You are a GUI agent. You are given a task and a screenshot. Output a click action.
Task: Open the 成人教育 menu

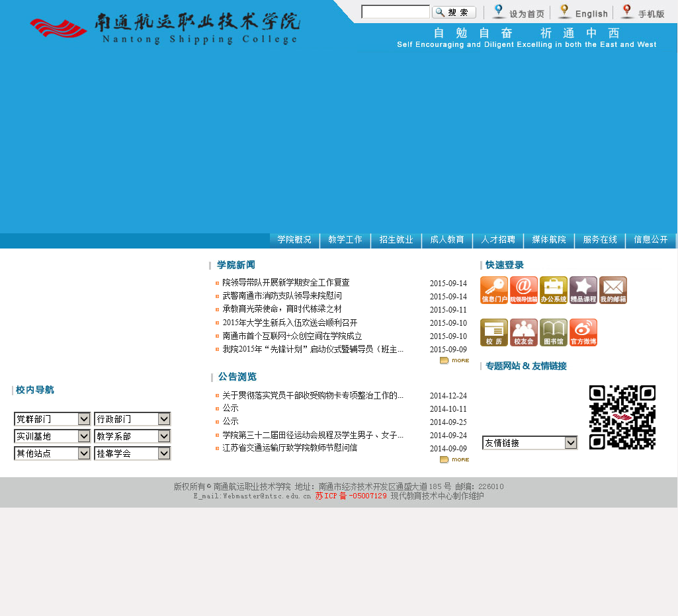tap(447, 240)
